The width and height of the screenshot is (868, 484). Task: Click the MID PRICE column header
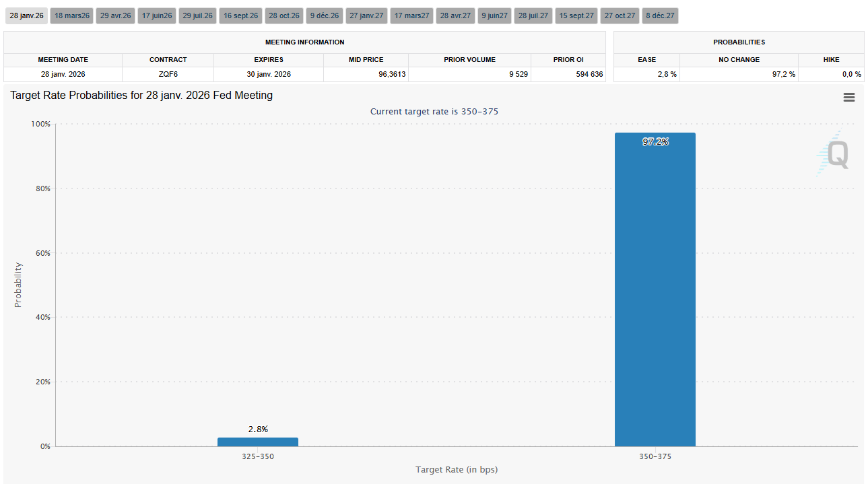tap(366, 60)
